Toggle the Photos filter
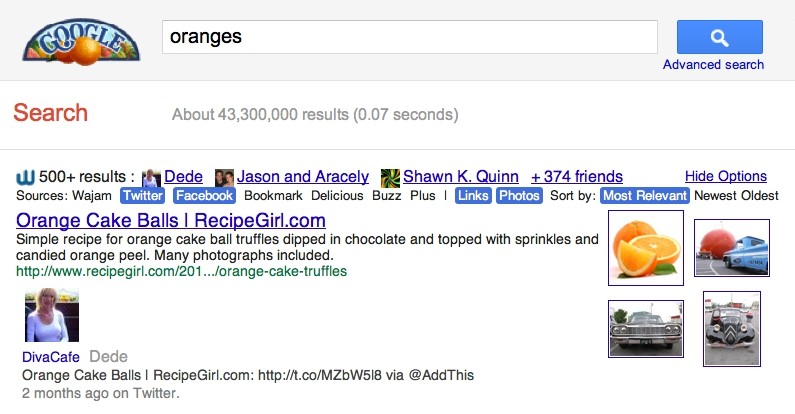This screenshot has width=795, height=414. point(519,196)
